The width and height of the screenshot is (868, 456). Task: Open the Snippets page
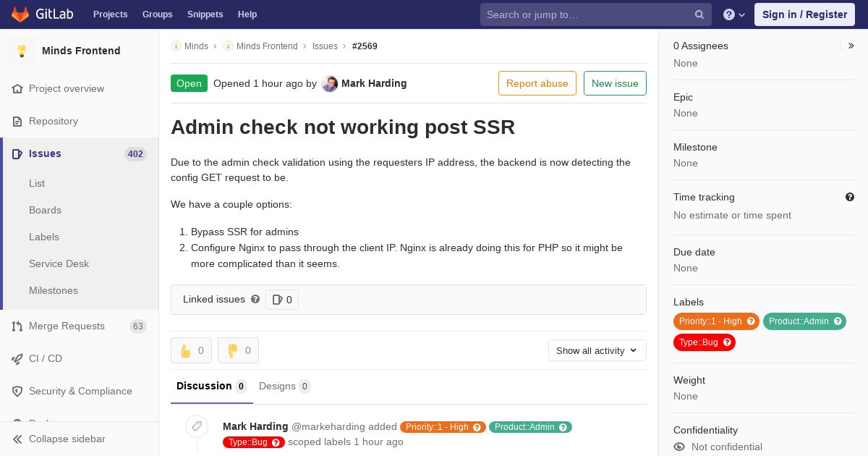[205, 14]
